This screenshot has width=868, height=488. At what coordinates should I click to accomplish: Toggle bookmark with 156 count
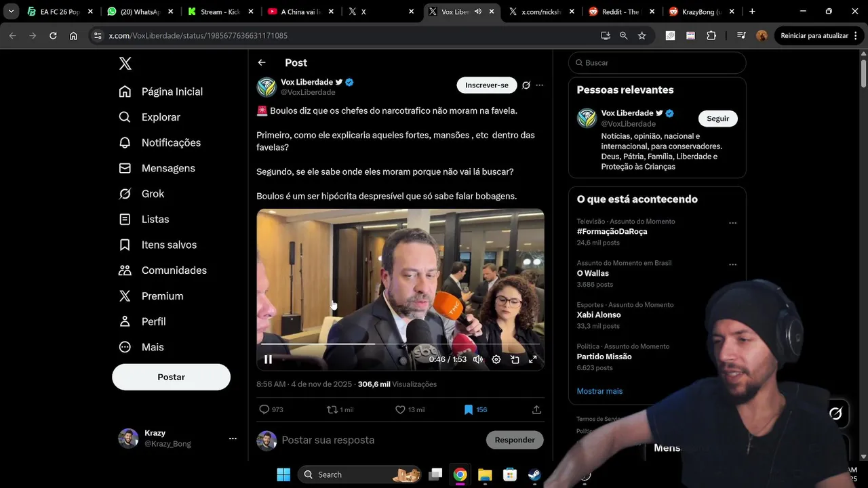point(468,409)
